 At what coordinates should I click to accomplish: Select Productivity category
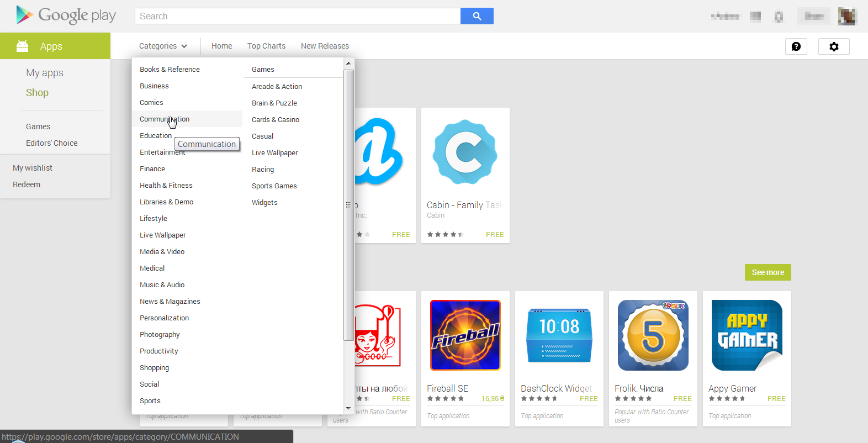[x=158, y=351]
